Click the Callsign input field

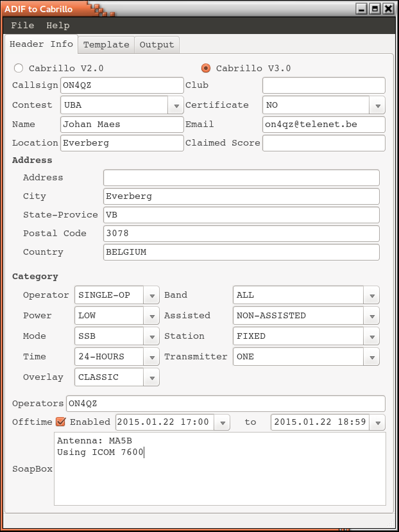click(122, 85)
